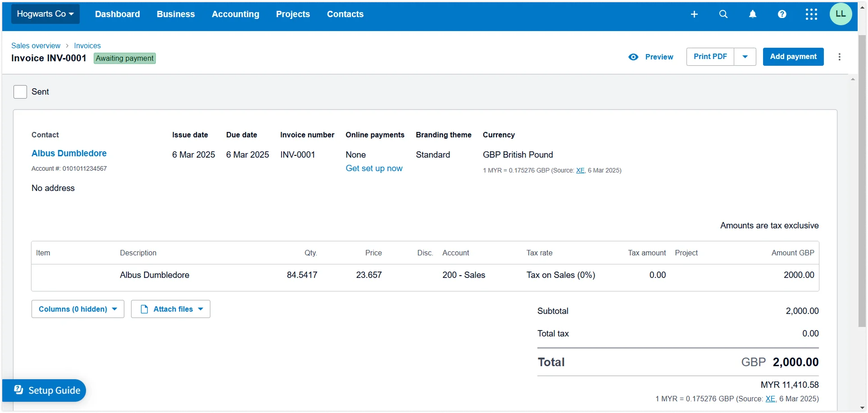Viewport: 868px width, 413px height.
Task: Open Albus Dumbledore contact link
Action: click(x=69, y=153)
